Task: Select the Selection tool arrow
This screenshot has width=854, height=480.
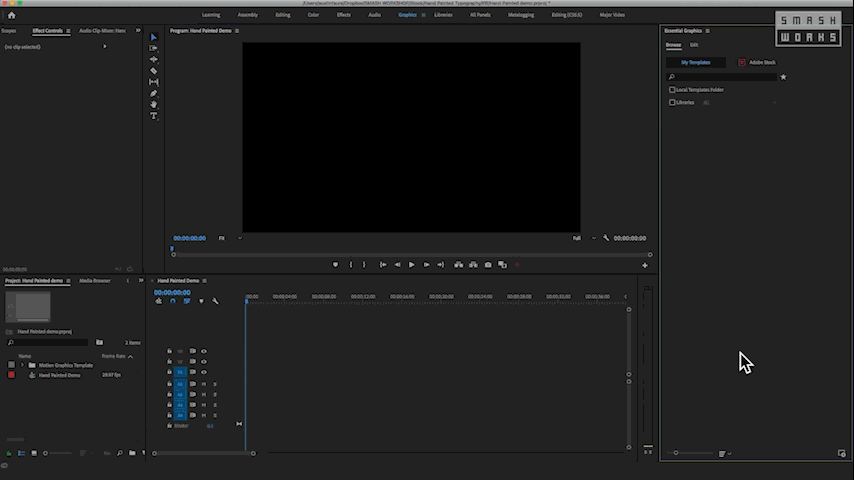Action: [154, 37]
